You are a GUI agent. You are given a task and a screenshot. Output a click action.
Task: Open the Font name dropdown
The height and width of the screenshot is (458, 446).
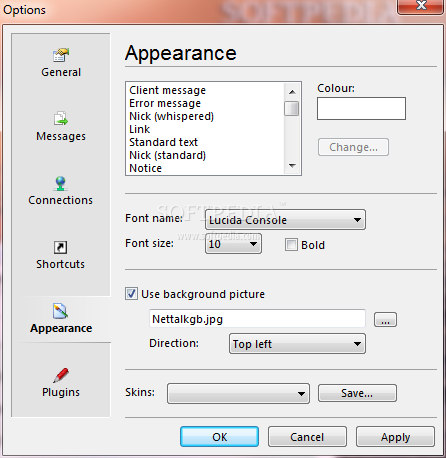(285, 220)
